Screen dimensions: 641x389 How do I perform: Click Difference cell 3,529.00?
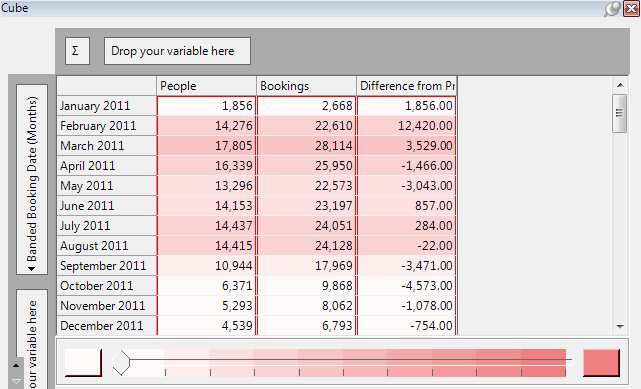407,146
